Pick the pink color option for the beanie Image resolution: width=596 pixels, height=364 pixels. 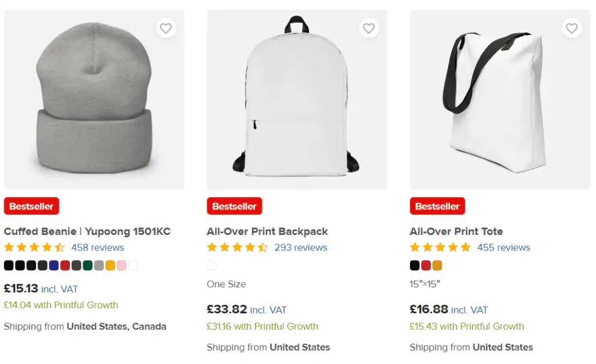click(x=122, y=265)
